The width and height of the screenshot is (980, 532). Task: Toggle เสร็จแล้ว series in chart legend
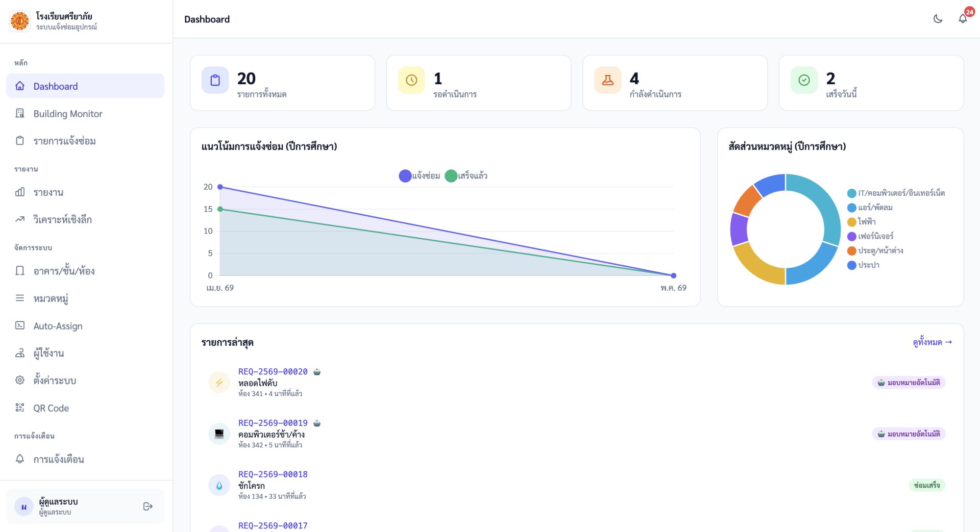pos(466,176)
